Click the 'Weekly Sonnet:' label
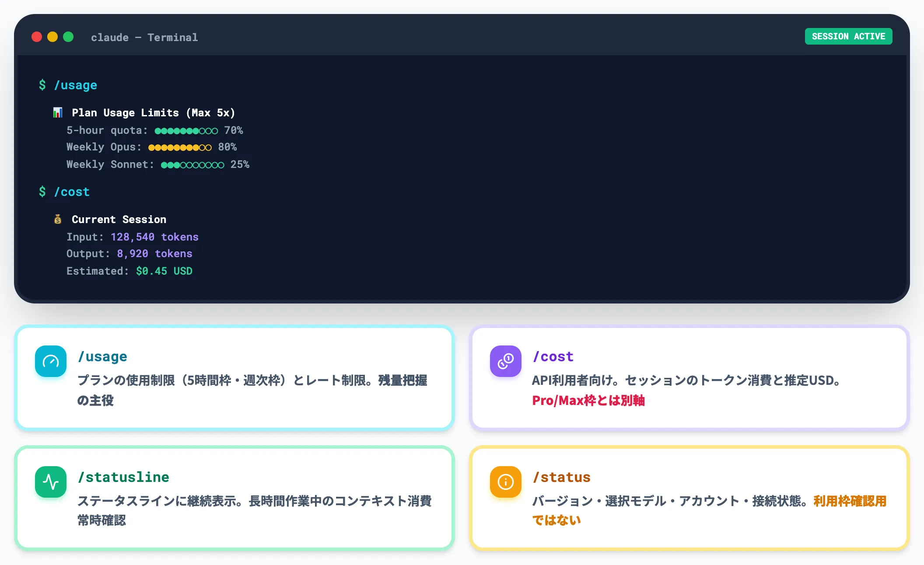This screenshot has width=924, height=565. [x=110, y=164]
